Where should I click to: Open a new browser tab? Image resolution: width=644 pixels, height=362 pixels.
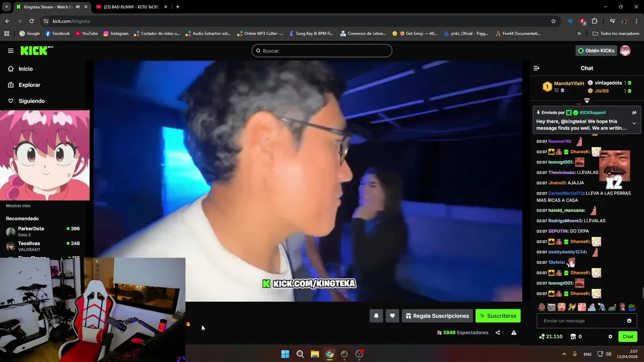178,7
